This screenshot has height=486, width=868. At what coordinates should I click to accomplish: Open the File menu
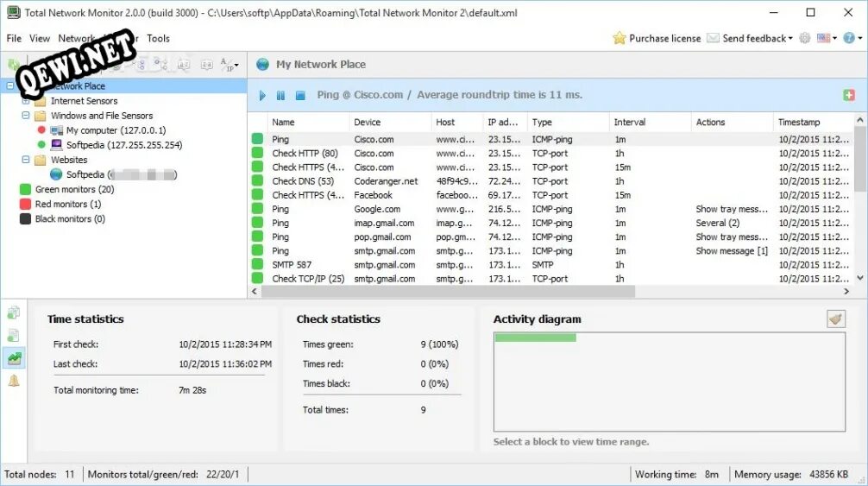pos(14,38)
